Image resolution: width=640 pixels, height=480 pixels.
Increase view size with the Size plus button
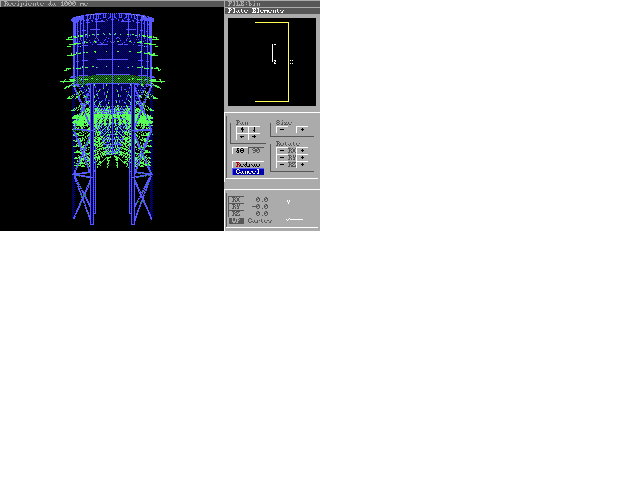pyautogui.click(x=302, y=129)
